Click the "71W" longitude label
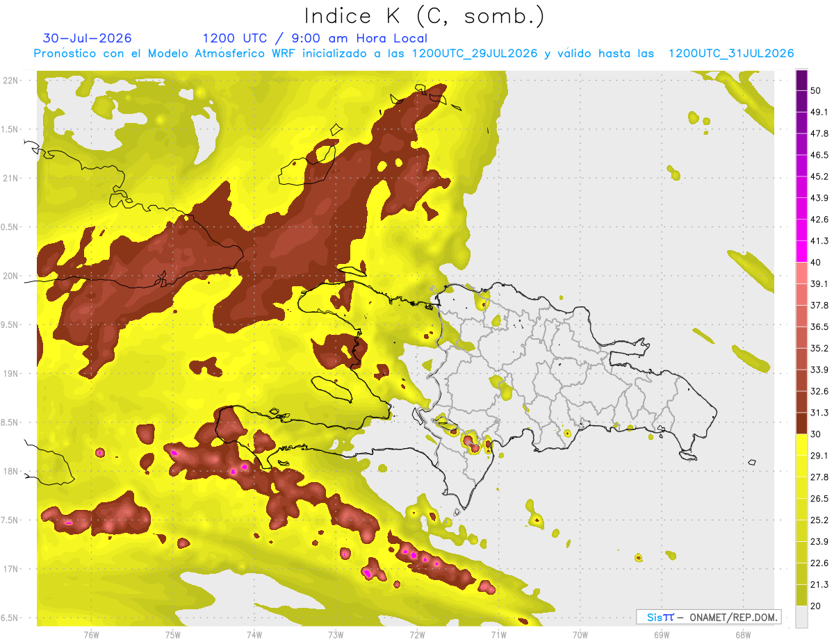This screenshot has width=834, height=644. tap(498, 635)
